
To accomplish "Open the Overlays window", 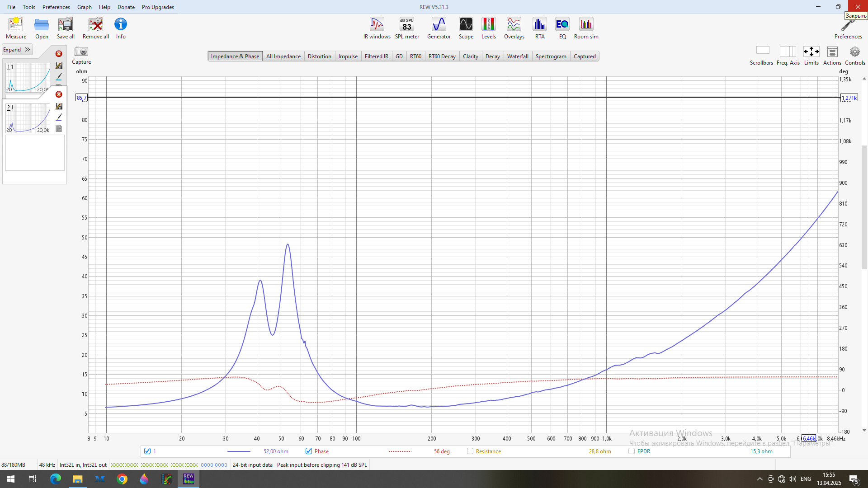I will point(514,28).
